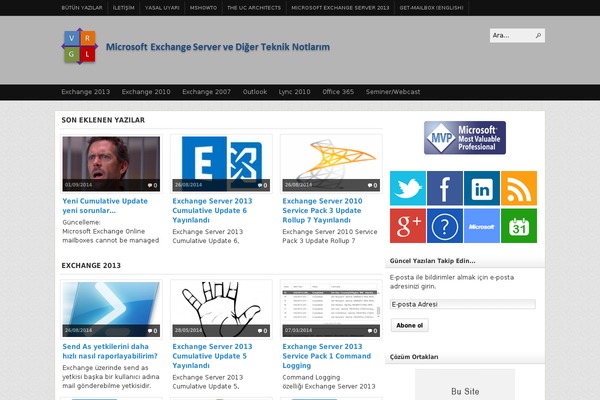Image resolution: width=600 pixels, height=400 pixels.
Task: Select the Exchange 2013 category tab
Action: coord(85,92)
